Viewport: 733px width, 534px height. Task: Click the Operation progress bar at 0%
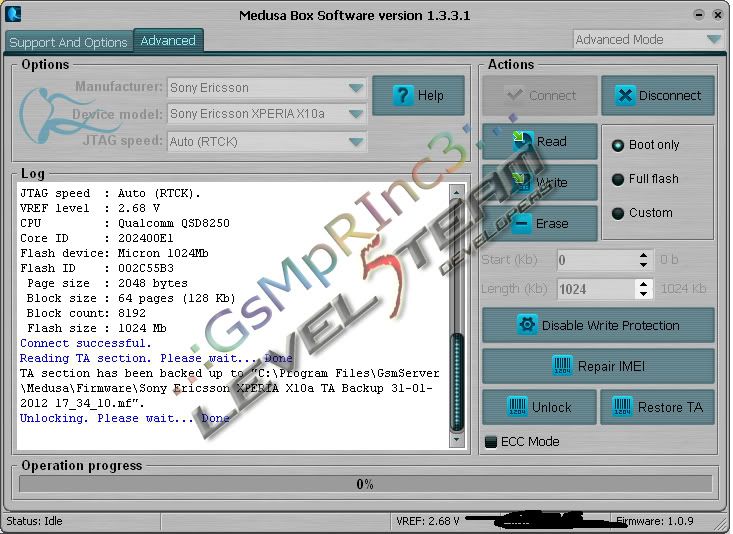click(x=365, y=484)
